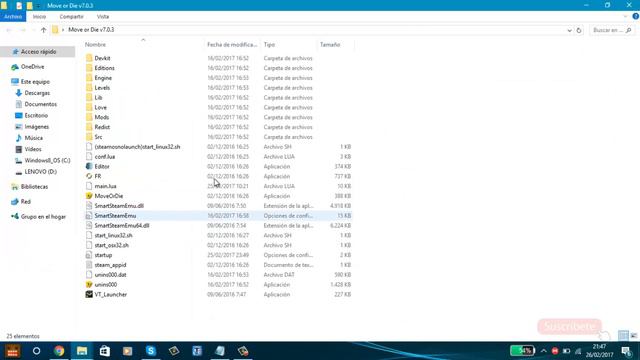The image size is (640, 360).
Task: Open the Inicio ribbon tab
Action: click(39, 17)
